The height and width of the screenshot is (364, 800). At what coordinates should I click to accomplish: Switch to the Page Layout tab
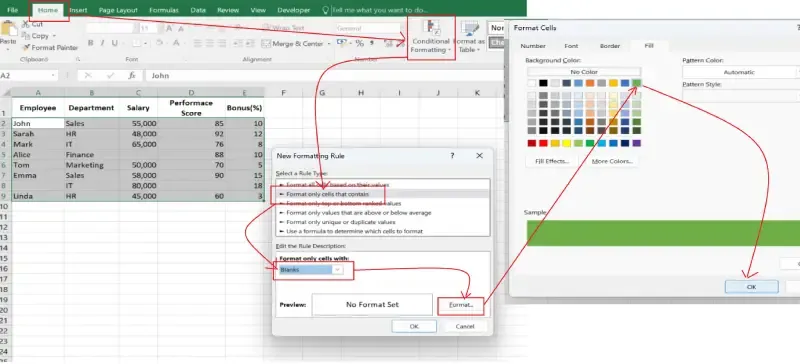point(118,10)
